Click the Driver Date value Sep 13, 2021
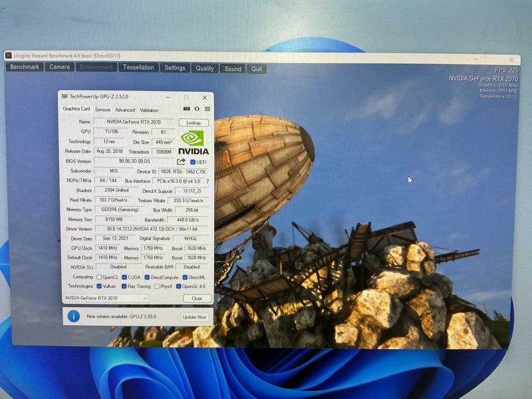This screenshot has width=532, height=399. coord(115,238)
